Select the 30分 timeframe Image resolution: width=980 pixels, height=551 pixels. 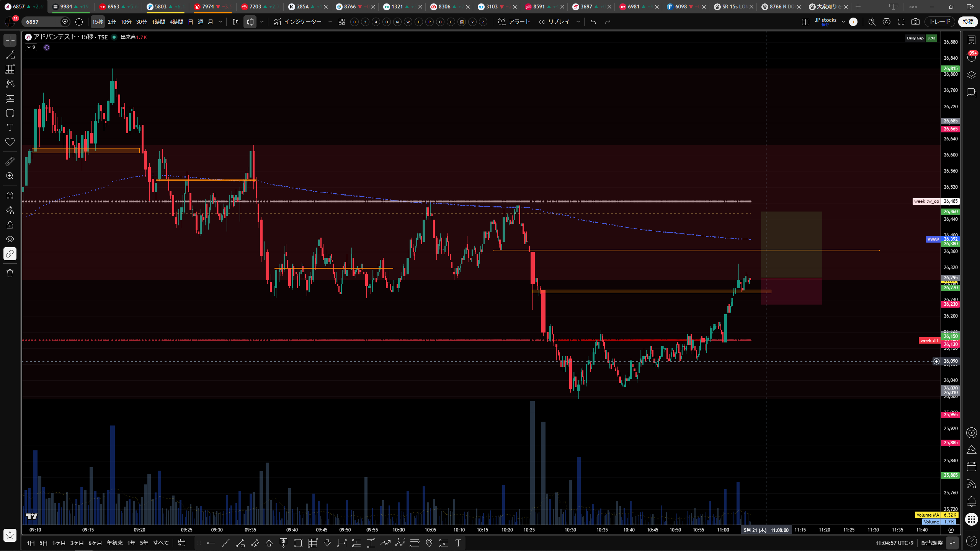pyautogui.click(x=142, y=22)
